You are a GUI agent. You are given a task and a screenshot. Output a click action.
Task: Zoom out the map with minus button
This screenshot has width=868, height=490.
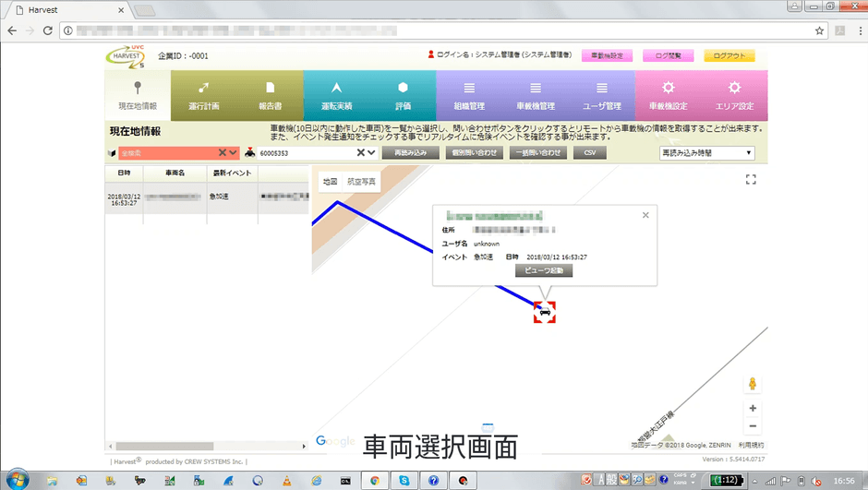[753, 426]
